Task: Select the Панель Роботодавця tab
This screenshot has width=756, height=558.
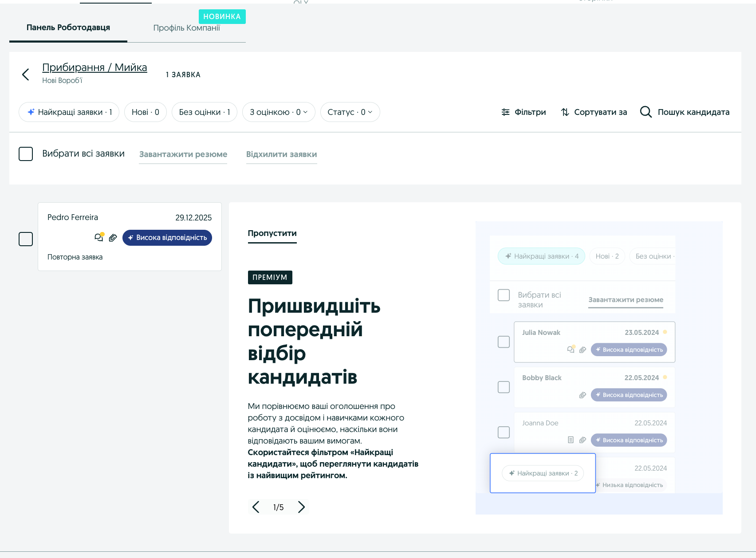Action: point(67,27)
